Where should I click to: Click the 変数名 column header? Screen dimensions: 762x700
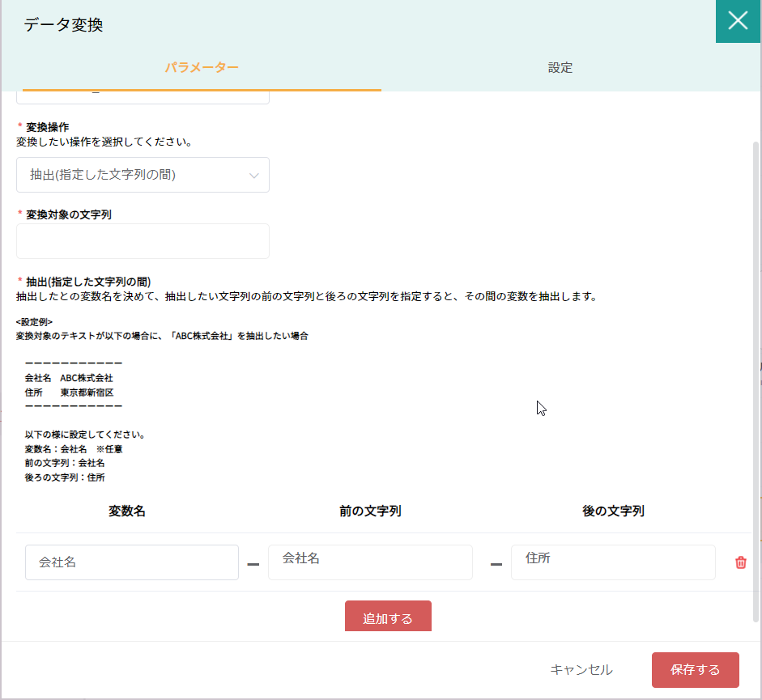tap(127, 511)
